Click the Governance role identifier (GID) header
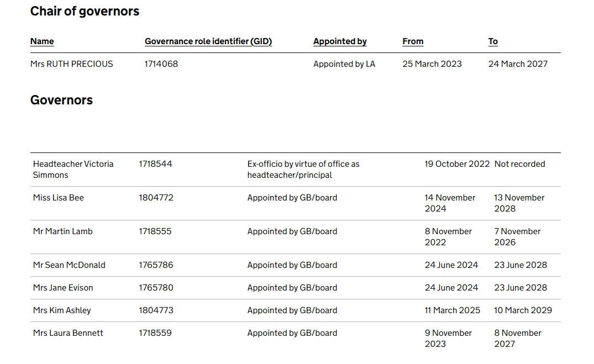Viewport: 594px width, 364px height. [208, 41]
